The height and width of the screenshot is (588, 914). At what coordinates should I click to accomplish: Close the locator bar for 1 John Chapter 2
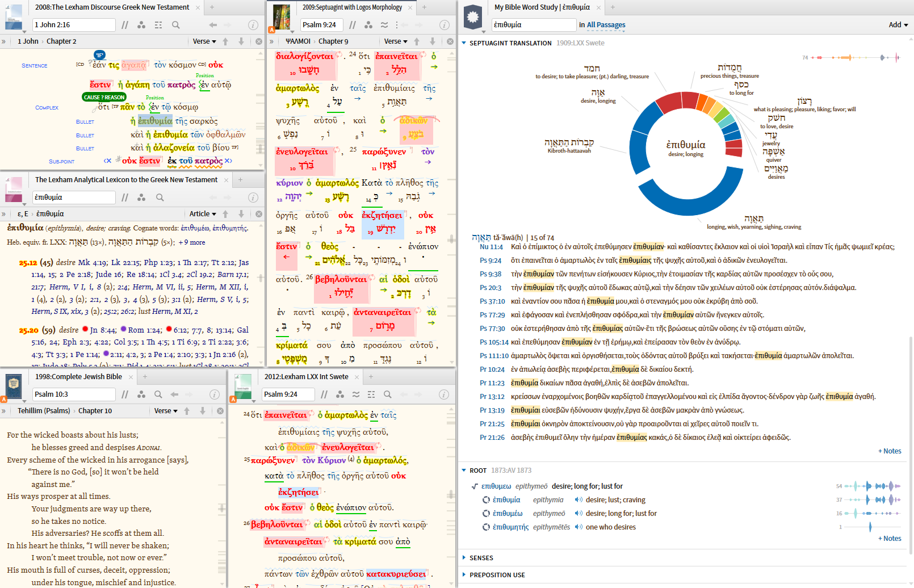259,41
